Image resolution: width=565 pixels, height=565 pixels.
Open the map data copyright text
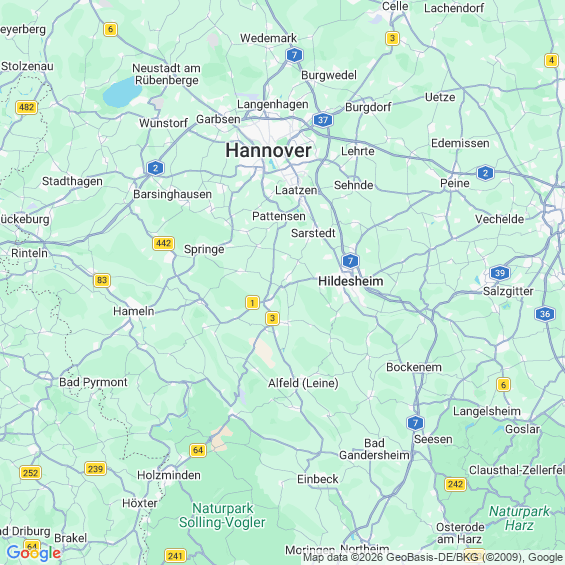(x=433, y=557)
